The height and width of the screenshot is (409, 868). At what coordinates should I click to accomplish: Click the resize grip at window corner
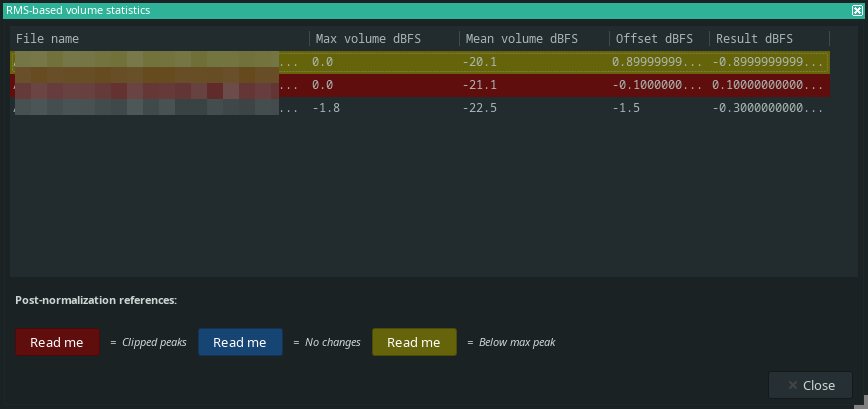[863, 401]
